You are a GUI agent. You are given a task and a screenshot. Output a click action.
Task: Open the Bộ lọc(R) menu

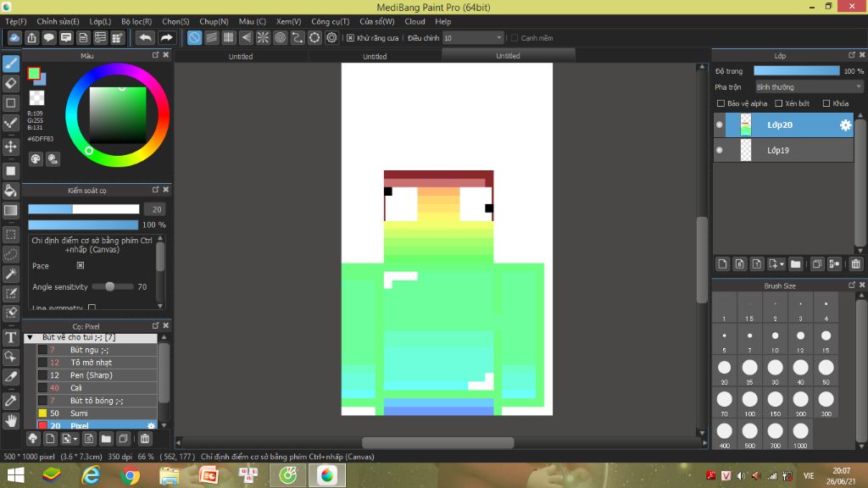point(136,21)
